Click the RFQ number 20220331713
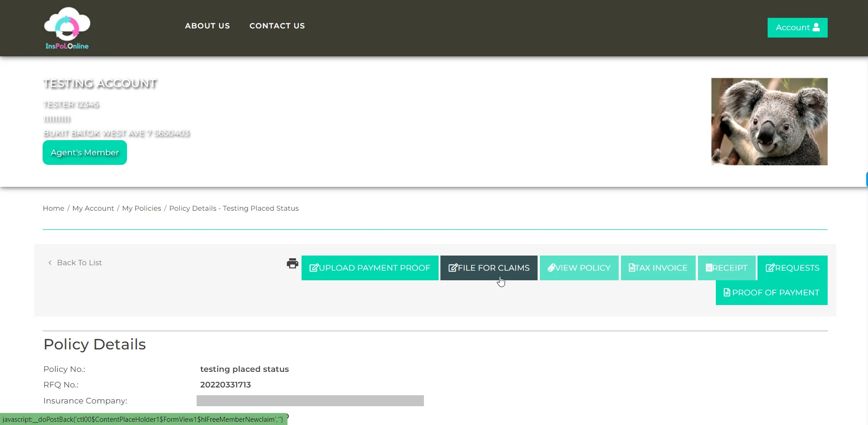868x425 pixels. 225,385
